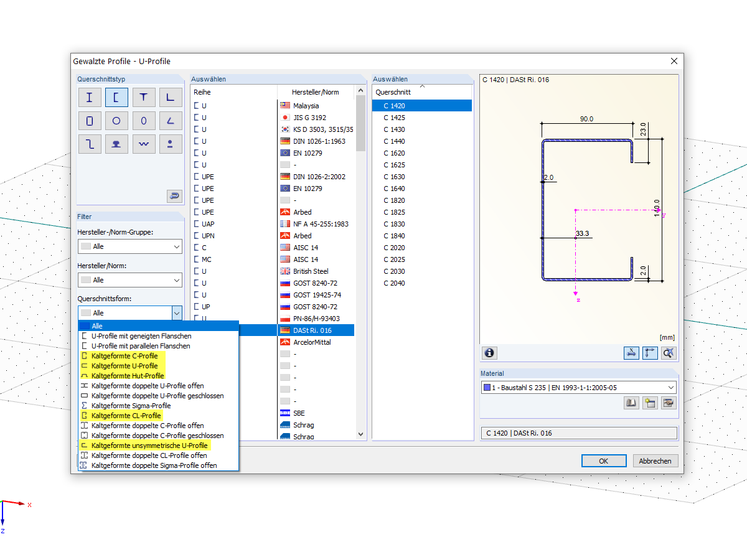This screenshot has height=560, width=747.
Task: Select the Malaysia standard row
Action: pyautogui.click(x=273, y=106)
